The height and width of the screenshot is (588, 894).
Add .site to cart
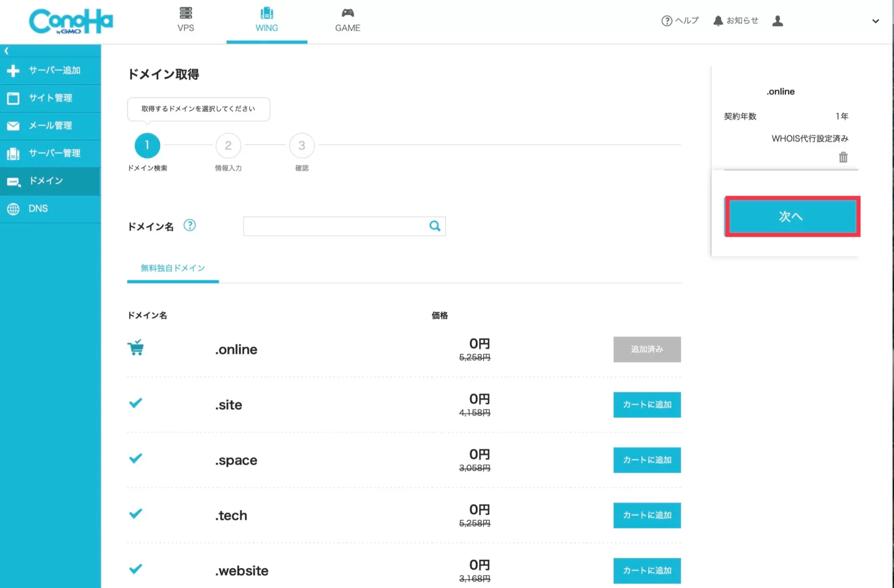point(647,405)
